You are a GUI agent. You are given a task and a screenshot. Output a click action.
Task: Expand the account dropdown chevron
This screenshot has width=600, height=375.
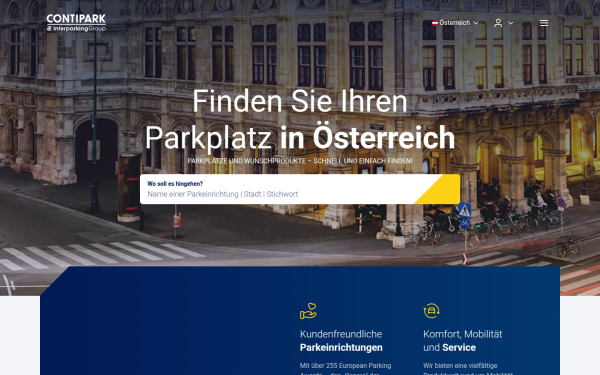[x=510, y=23]
